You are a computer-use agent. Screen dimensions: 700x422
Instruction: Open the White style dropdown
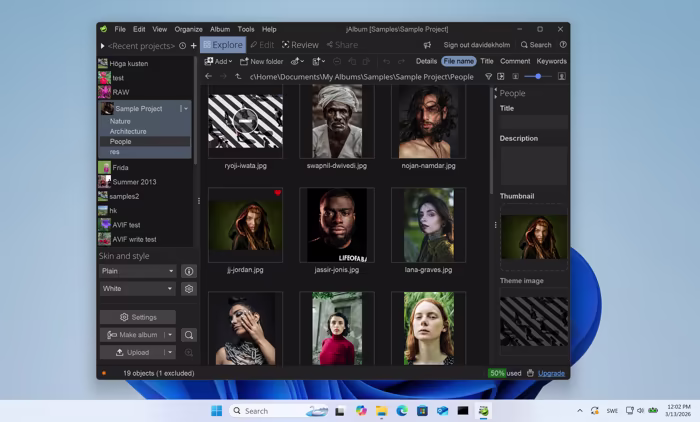click(x=137, y=289)
